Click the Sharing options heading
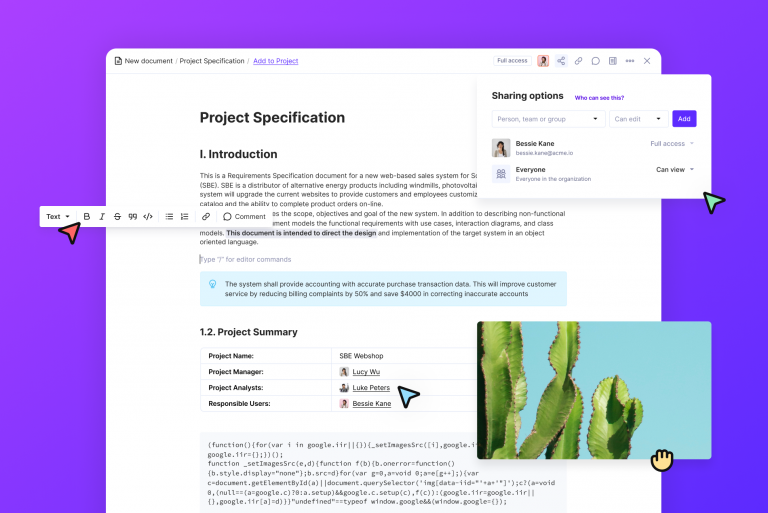 tap(528, 96)
